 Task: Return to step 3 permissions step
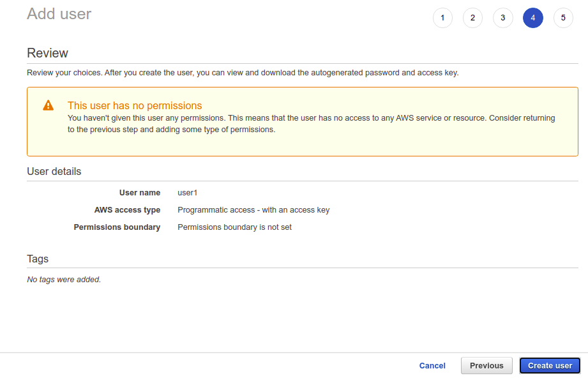point(502,18)
